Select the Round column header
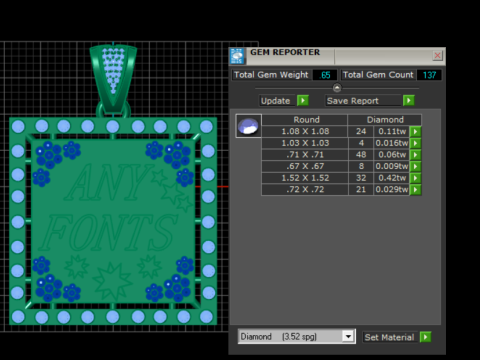 [x=306, y=119]
